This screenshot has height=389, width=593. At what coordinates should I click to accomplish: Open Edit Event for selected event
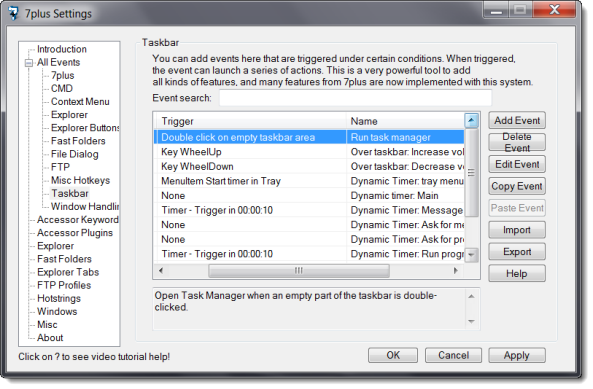point(517,164)
